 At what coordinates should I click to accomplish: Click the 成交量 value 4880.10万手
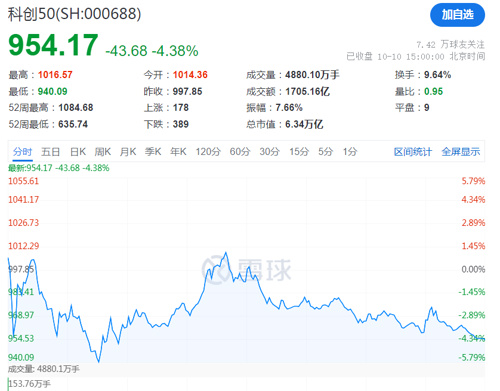(x=312, y=75)
